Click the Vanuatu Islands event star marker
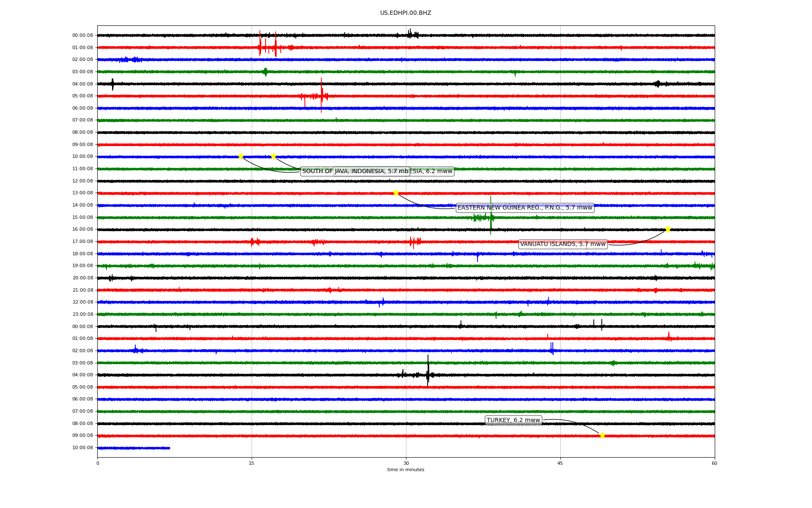Image resolution: width=812 pixels, height=508 pixels. tap(668, 229)
